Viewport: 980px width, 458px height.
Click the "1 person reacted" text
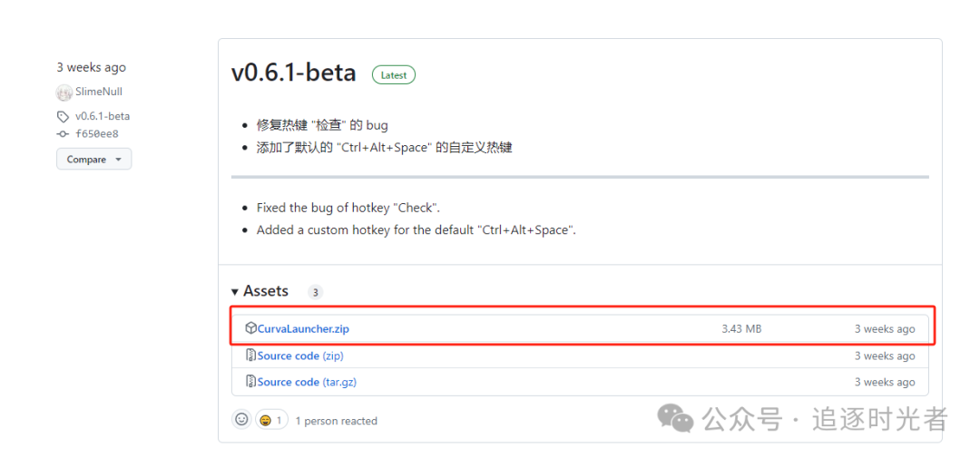tap(336, 421)
